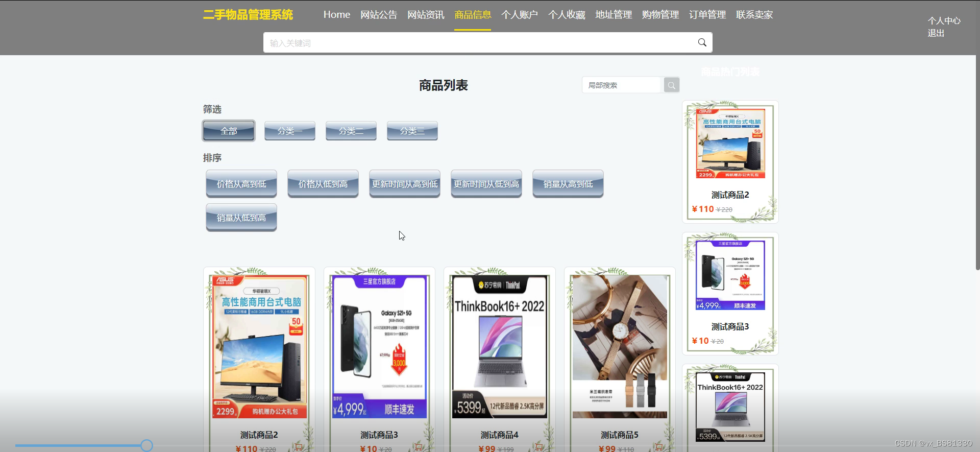Click the local search magnifier button
Image resolution: width=980 pixels, height=452 pixels.
pyautogui.click(x=672, y=85)
